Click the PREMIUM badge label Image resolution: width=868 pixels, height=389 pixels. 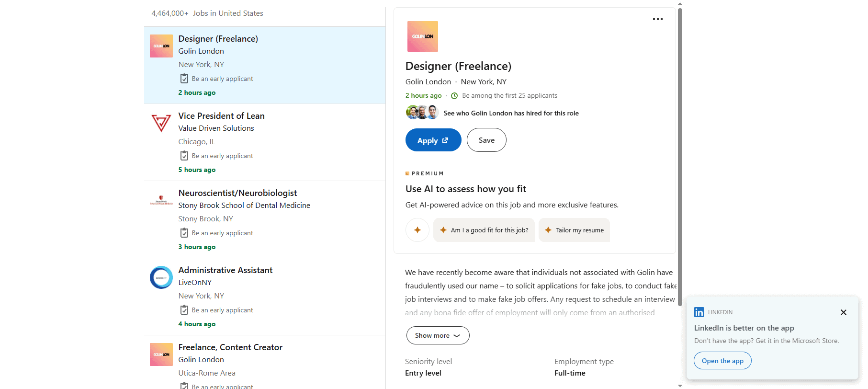425,173
